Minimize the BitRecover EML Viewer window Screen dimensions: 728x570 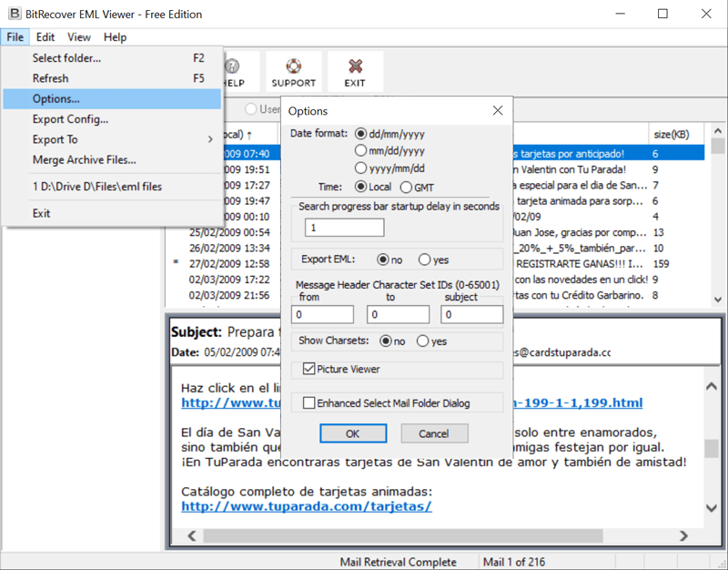tap(621, 14)
